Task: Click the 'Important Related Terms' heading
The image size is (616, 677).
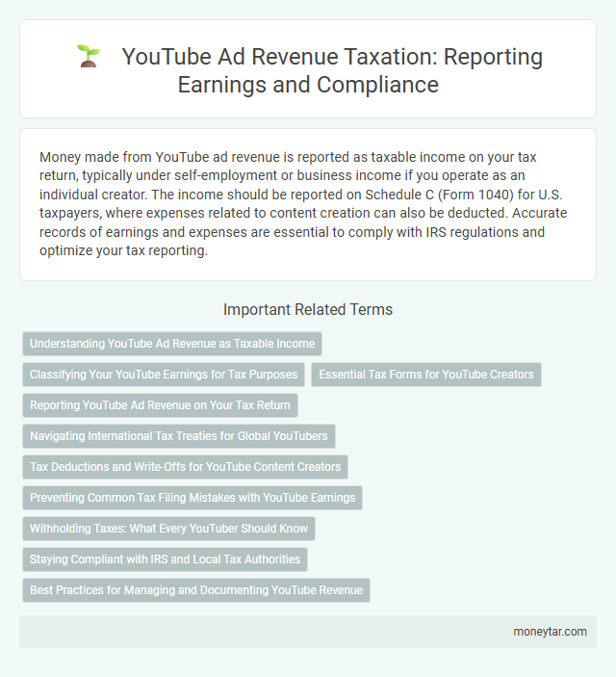Action: click(x=308, y=309)
